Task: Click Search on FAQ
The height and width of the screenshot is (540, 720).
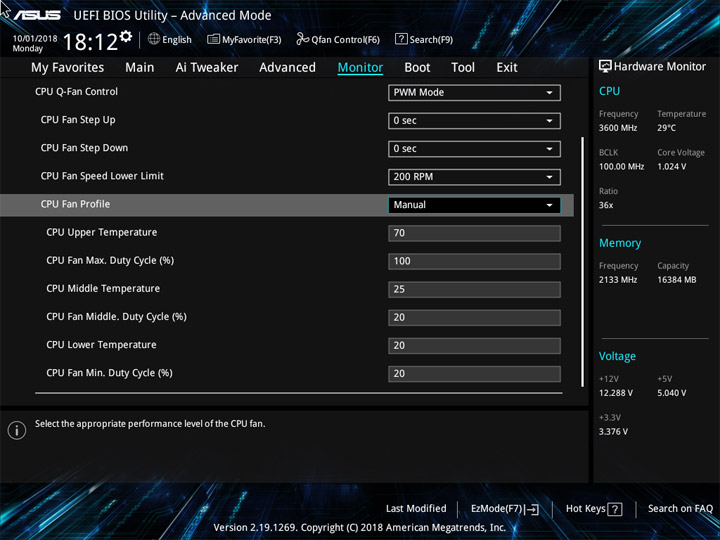Action: (x=680, y=508)
